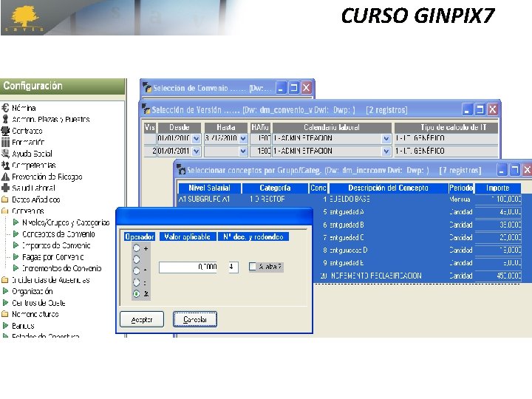Viewport: 532px width, 399px height.
Task: Click the Valor aplicable input field
Action: tap(188, 267)
